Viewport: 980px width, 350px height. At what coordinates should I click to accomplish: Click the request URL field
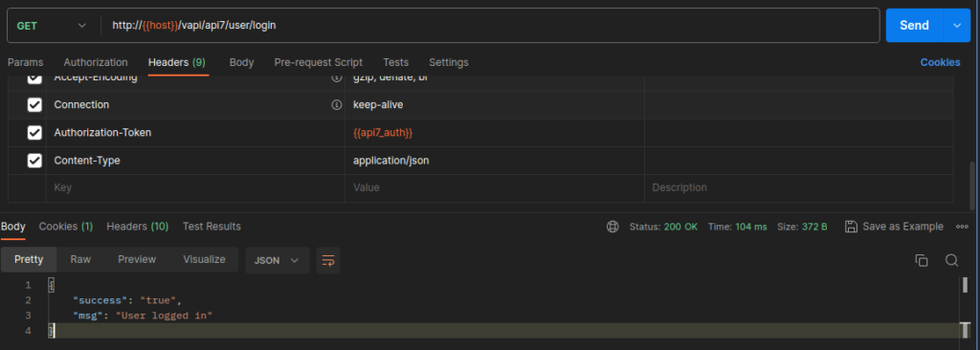(x=491, y=26)
